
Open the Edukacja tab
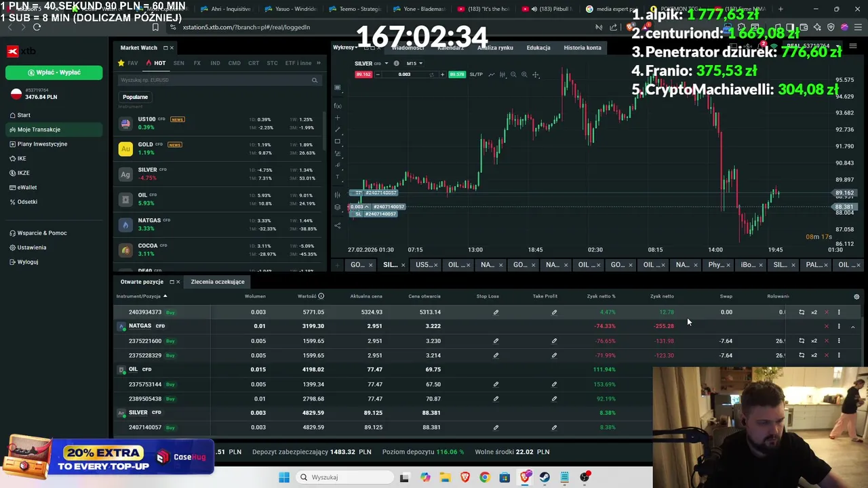pos(538,47)
